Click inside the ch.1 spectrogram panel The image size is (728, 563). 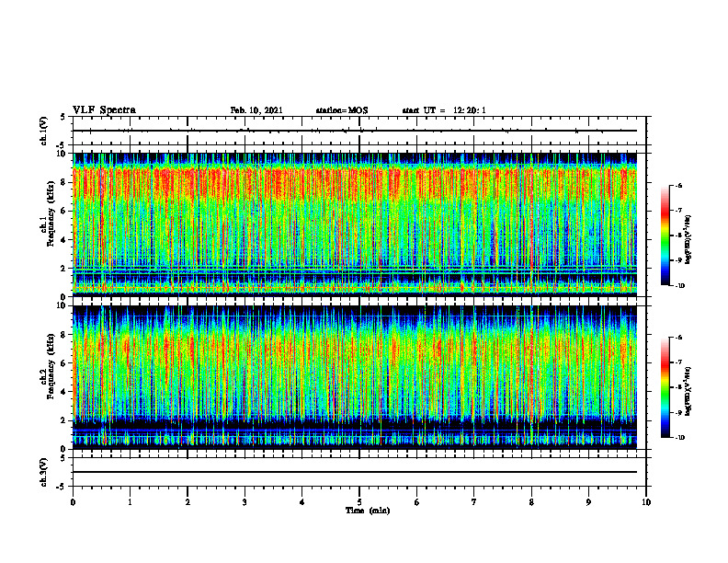pyautogui.click(x=355, y=224)
